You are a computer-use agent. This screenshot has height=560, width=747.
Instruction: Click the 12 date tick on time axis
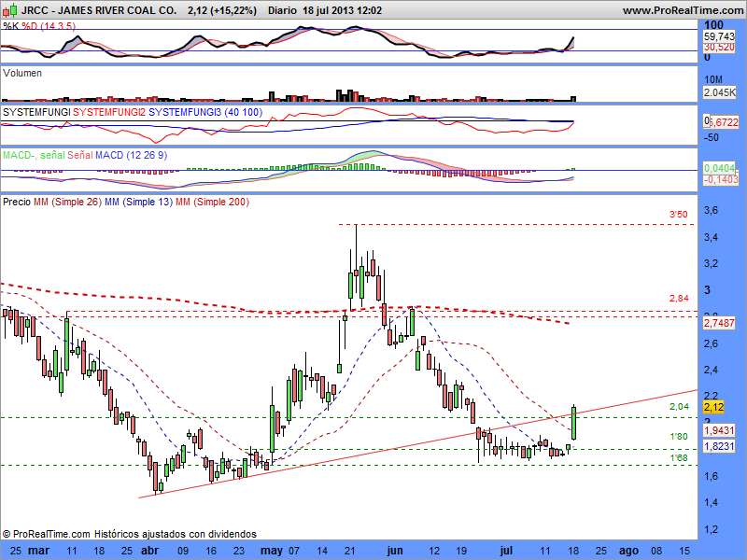434,551
